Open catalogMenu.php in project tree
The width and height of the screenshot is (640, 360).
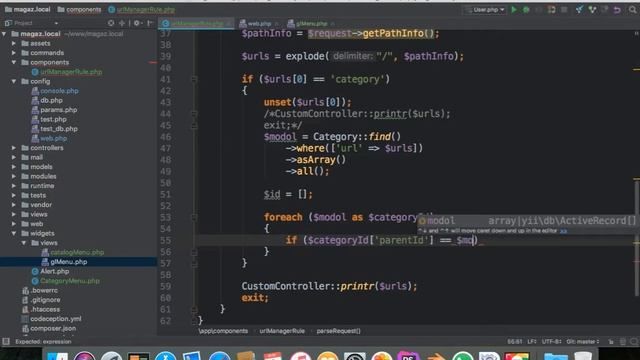click(77, 252)
